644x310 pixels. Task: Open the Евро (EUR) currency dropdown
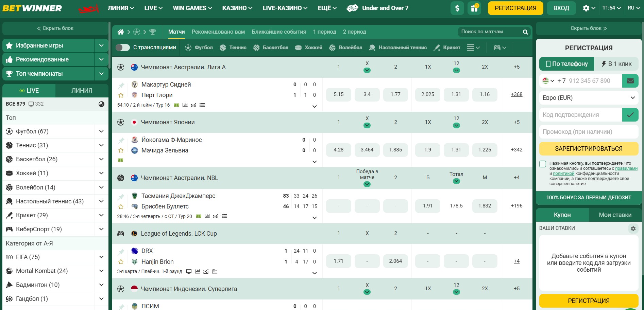588,98
